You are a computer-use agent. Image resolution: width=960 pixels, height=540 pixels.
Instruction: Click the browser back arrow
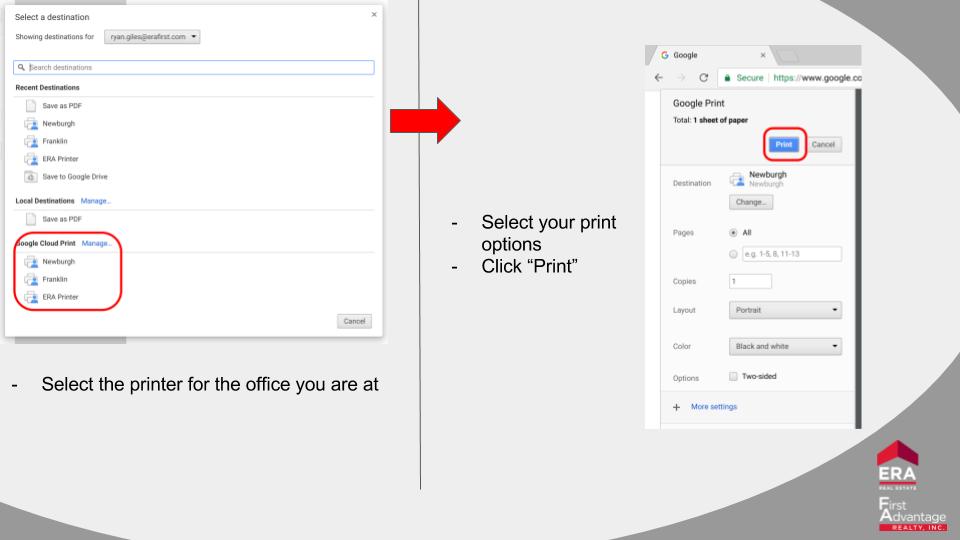click(x=659, y=78)
